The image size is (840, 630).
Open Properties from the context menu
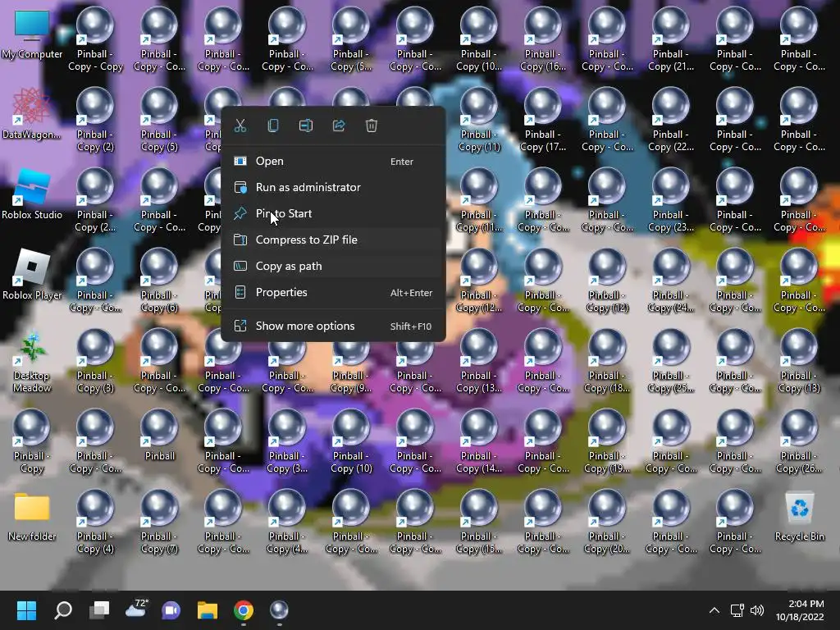click(333, 293)
